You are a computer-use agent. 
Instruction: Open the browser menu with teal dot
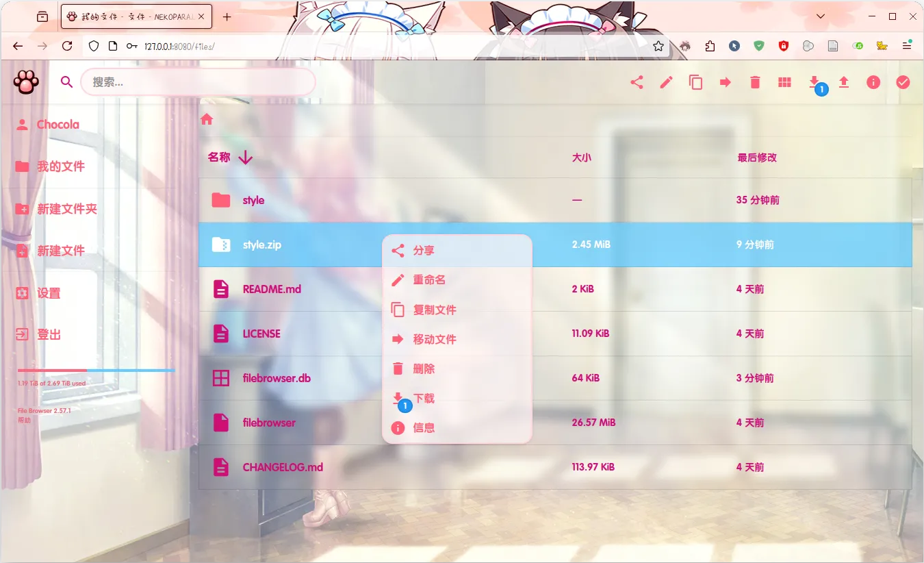point(907,46)
